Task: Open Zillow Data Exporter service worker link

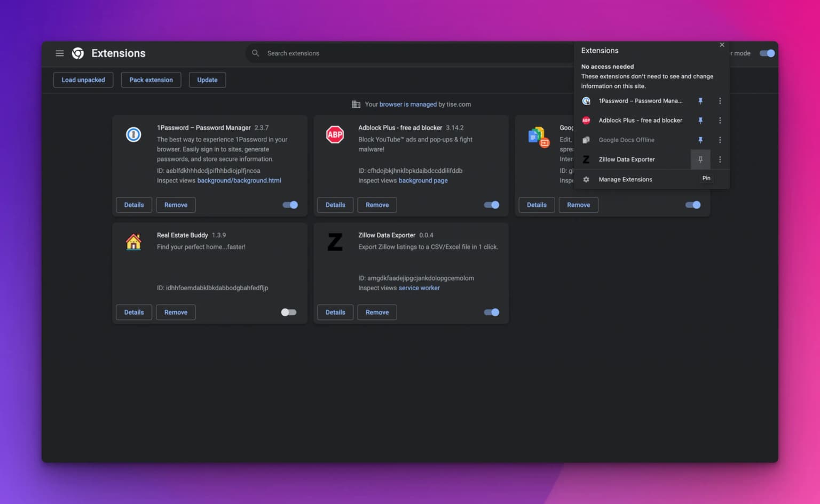Action: [419, 288]
